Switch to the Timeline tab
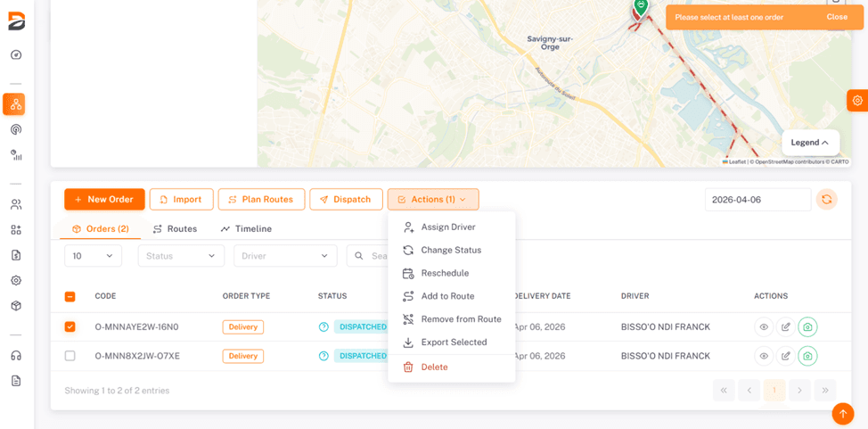This screenshot has height=429, width=868. 246,229
